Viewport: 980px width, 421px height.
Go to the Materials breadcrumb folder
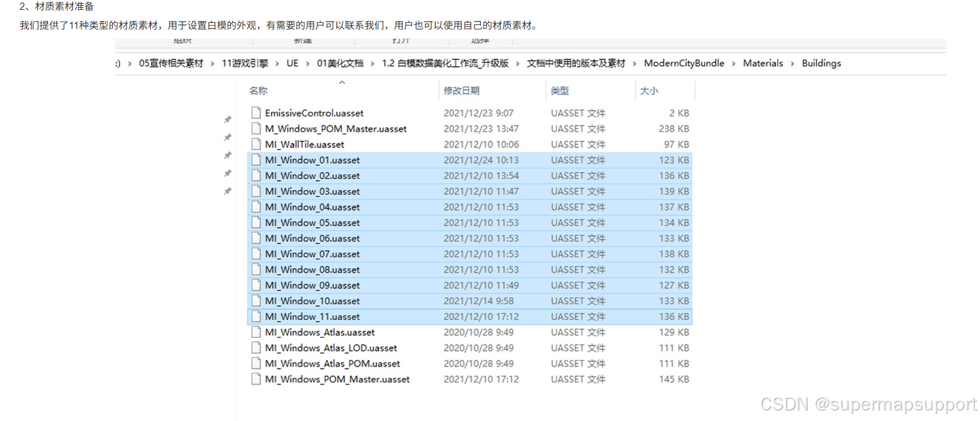tap(763, 64)
